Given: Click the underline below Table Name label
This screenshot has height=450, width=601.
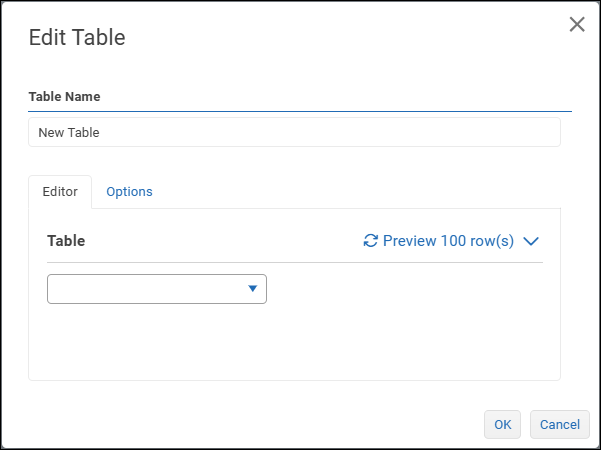Looking at the screenshot, I should coord(300,110).
